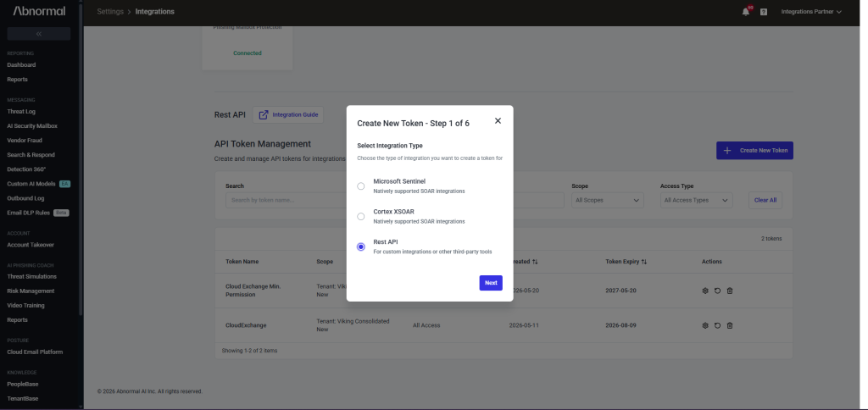The width and height of the screenshot is (868, 410).
Task: Select the Rest API radio option
Action: (x=361, y=247)
